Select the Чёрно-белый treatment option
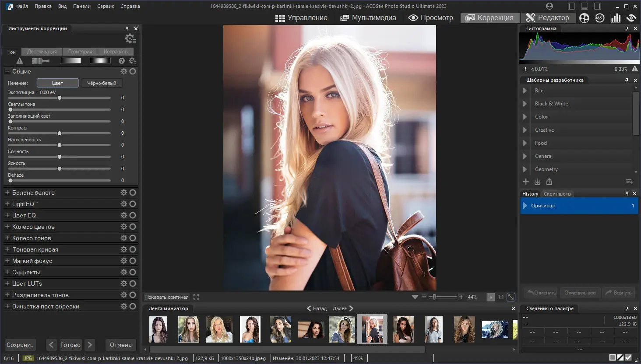 102,83
